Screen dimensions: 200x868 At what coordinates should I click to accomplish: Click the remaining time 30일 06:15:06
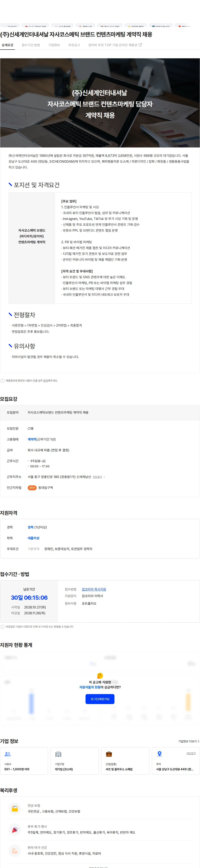(x=29, y=598)
